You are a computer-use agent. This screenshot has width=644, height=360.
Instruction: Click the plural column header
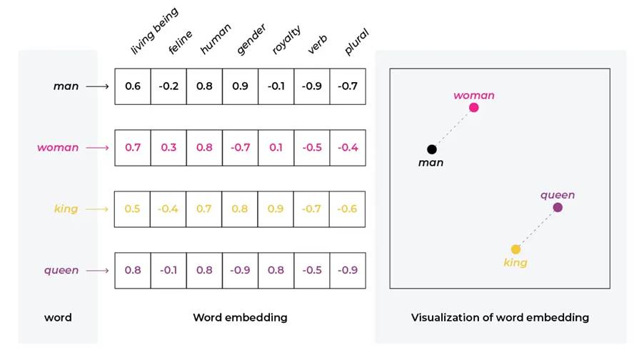356,42
